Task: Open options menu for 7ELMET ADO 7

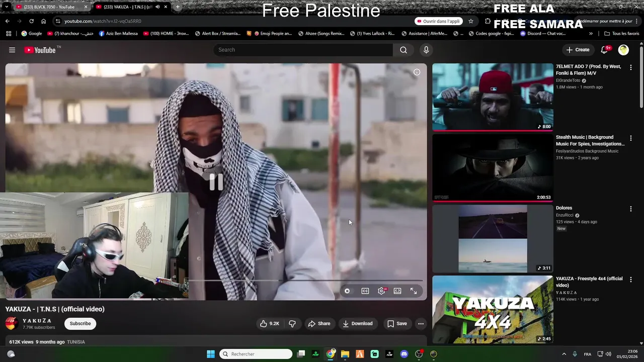Action: point(631,67)
